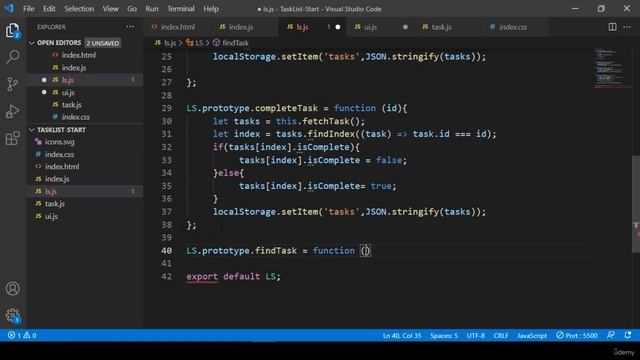Open index.js in the TASKLIST-START tree

(x=85, y=179)
